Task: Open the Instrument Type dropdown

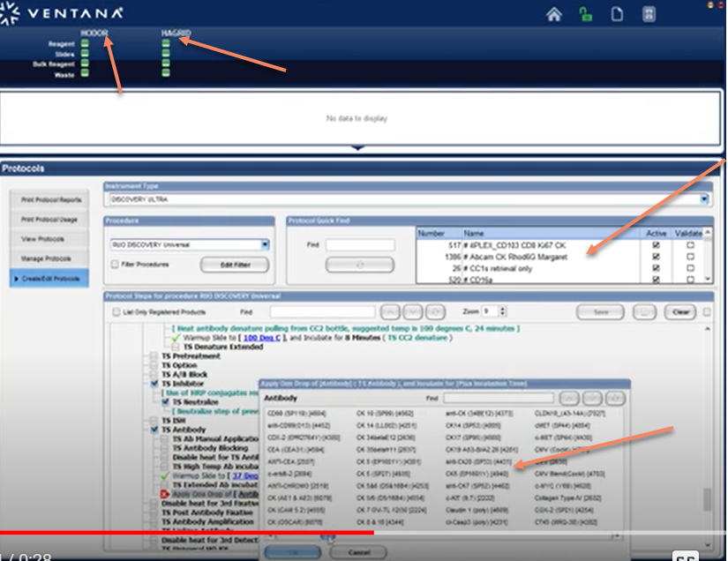Action: [x=704, y=198]
